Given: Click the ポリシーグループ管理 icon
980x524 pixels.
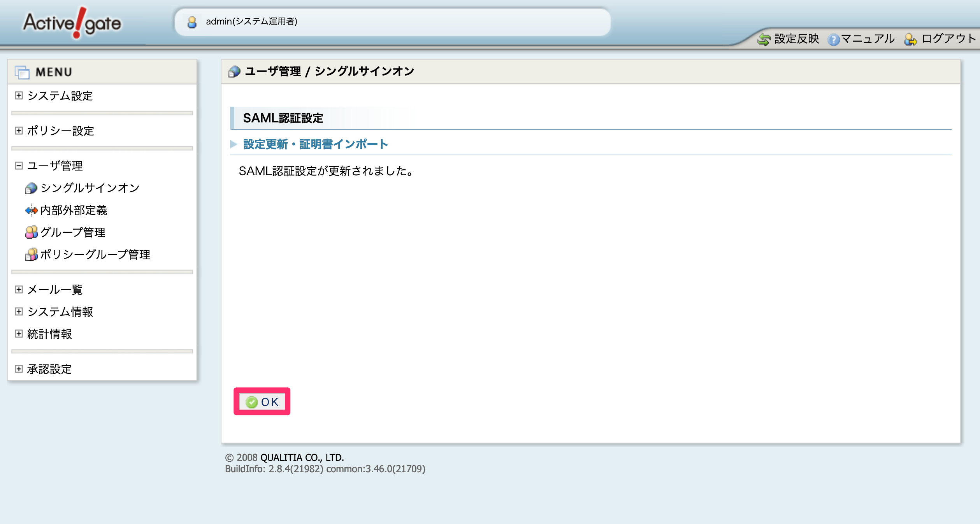Looking at the screenshot, I should tap(31, 255).
